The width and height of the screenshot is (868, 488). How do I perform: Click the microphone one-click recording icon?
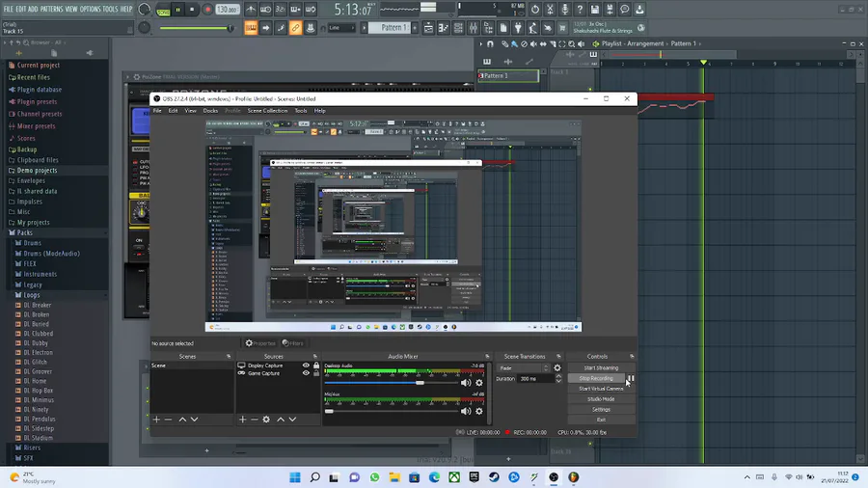pos(564,10)
